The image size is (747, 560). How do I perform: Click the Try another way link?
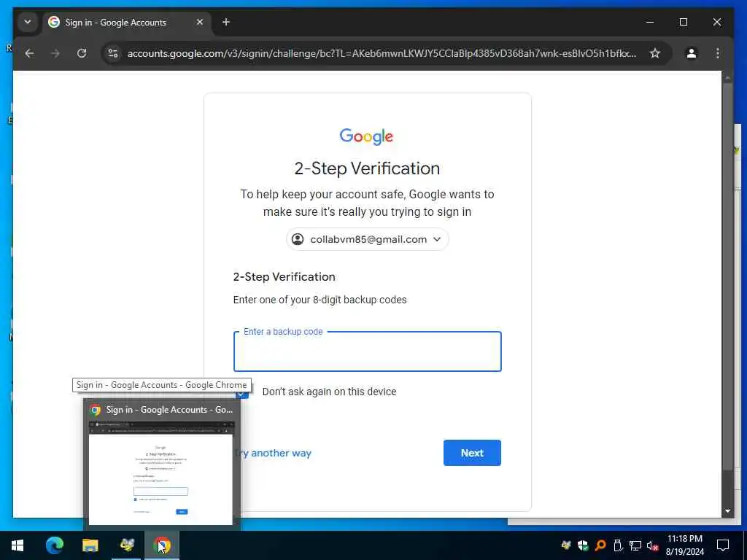tap(273, 454)
